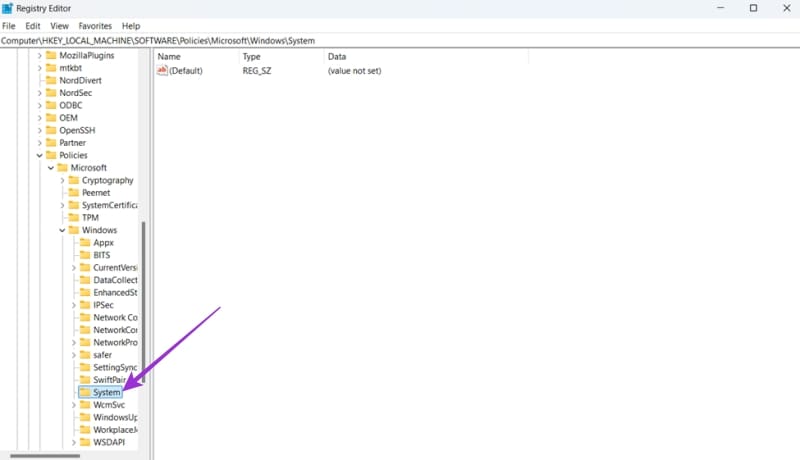Select the Appx folder icon

pyautogui.click(x=85, y=242)
